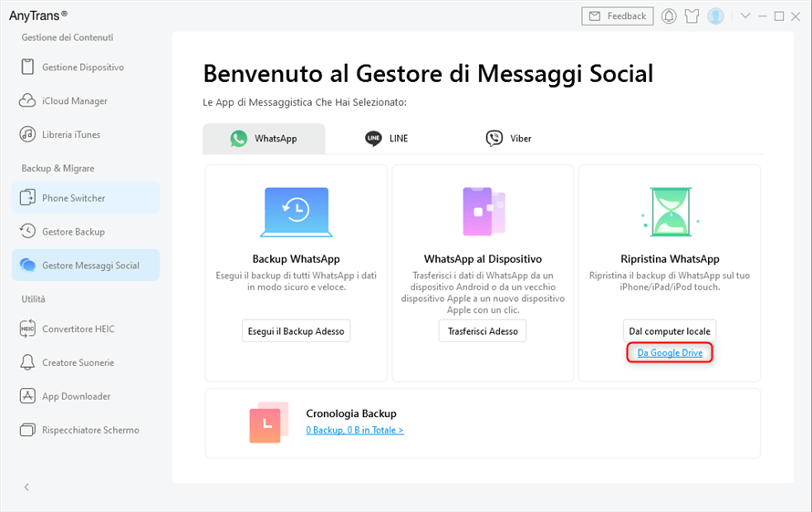812x512 pixels.
Task: Click the WhatsApp al Dispositivo card title
Action: [484, 258]
